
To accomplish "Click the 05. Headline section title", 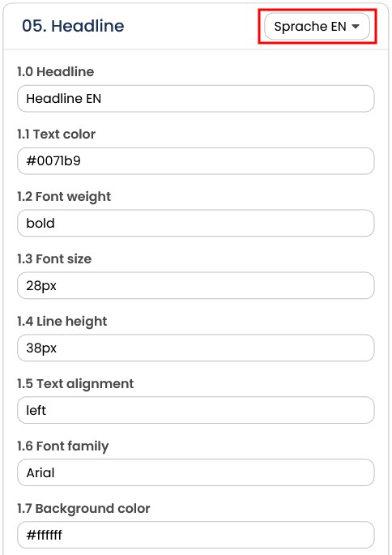I will pos(73,26).
